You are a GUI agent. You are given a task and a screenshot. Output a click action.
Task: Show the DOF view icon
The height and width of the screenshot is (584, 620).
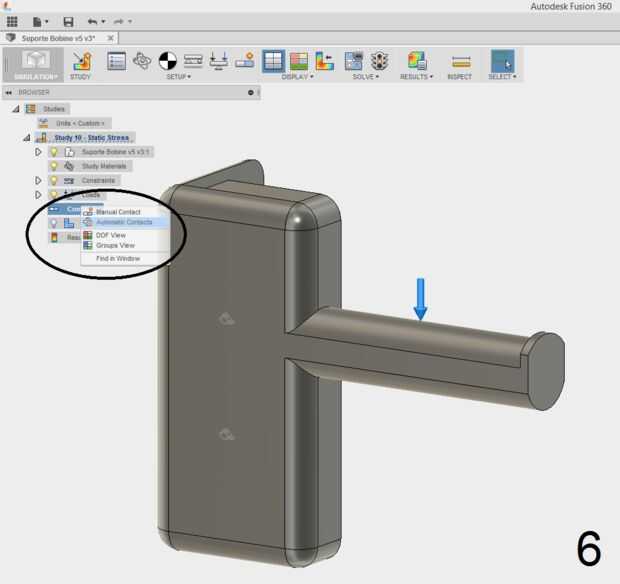[x=299, y=61]
